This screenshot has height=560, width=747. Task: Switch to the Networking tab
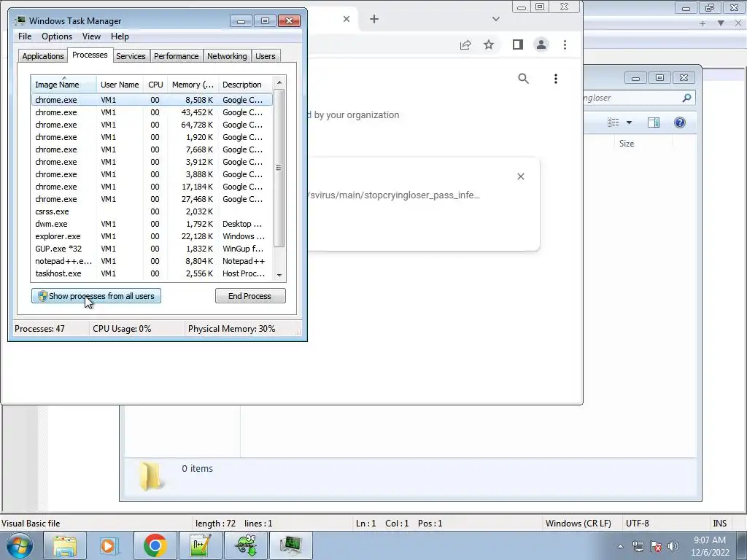tap(227, 56)
